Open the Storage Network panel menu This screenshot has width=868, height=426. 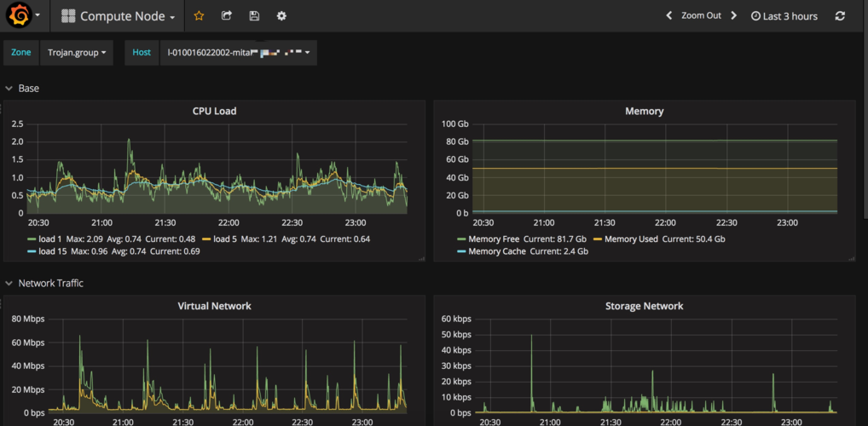click(644, 306)
